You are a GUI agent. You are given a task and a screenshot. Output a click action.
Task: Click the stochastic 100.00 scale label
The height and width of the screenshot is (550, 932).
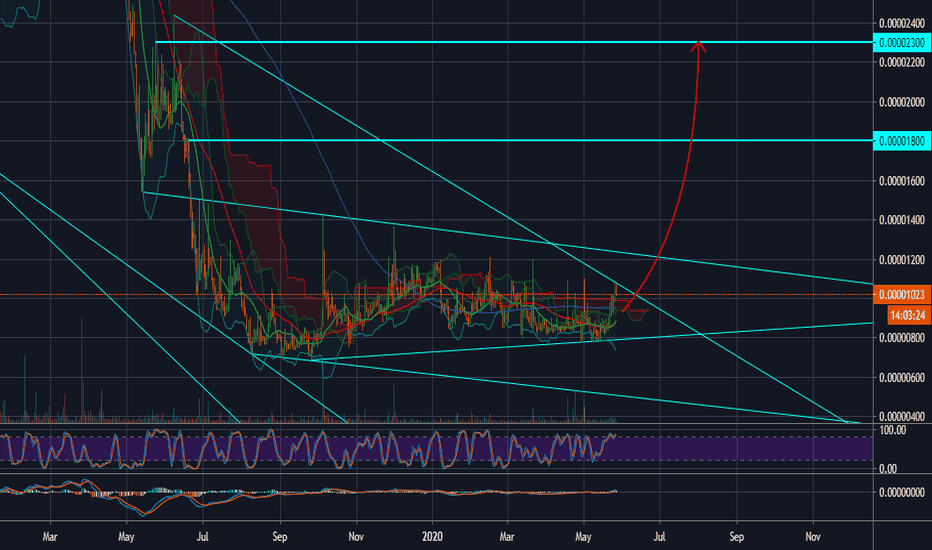893,430
